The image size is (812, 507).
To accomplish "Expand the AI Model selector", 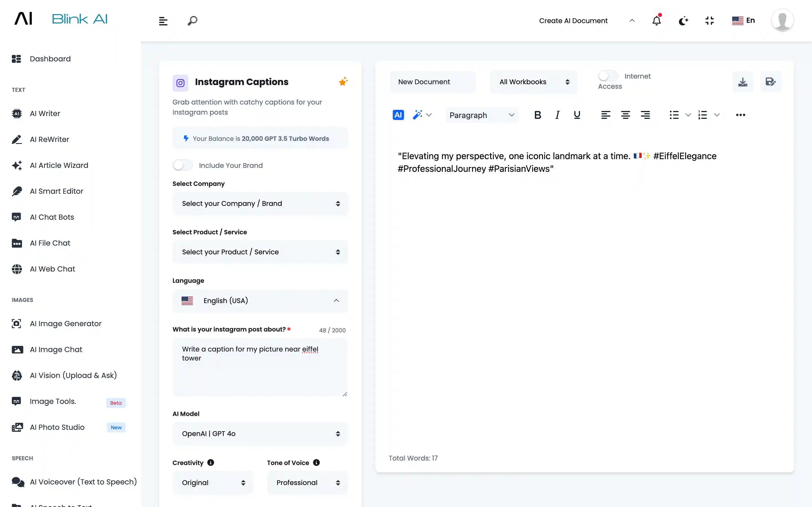I will click(x=260, y=433).
